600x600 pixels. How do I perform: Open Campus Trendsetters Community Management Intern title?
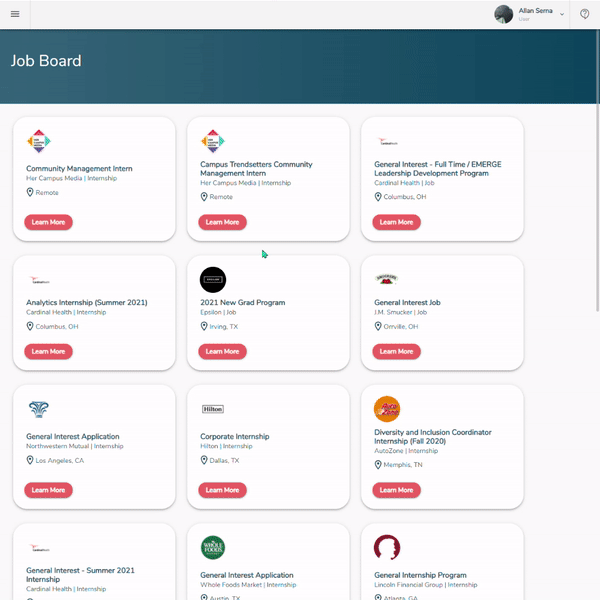tap(256, 169)
